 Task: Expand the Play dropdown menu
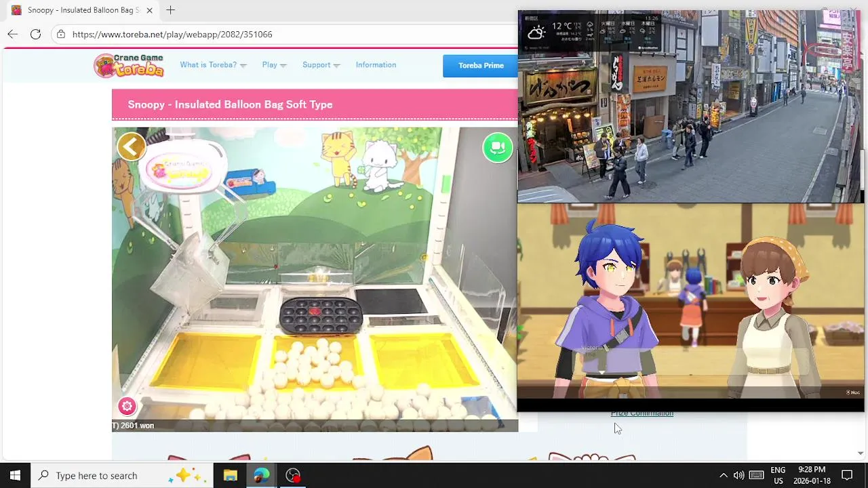point(274,65)
